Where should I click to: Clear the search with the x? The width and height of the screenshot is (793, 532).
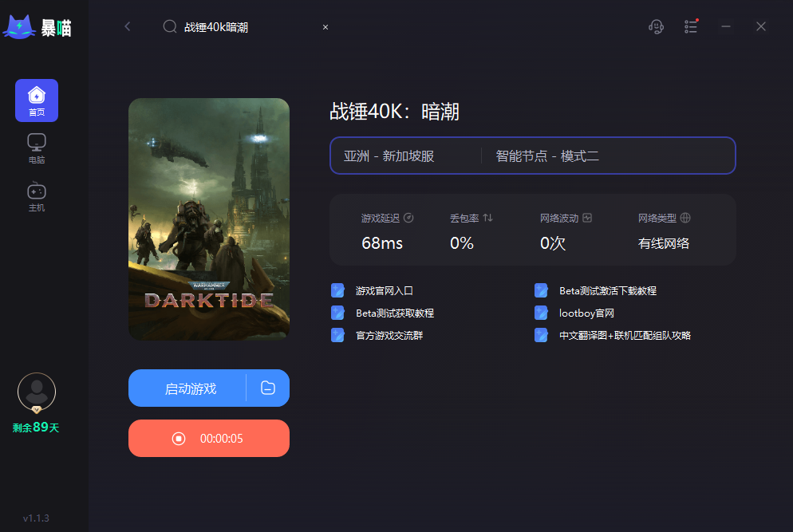pos(325,26)
